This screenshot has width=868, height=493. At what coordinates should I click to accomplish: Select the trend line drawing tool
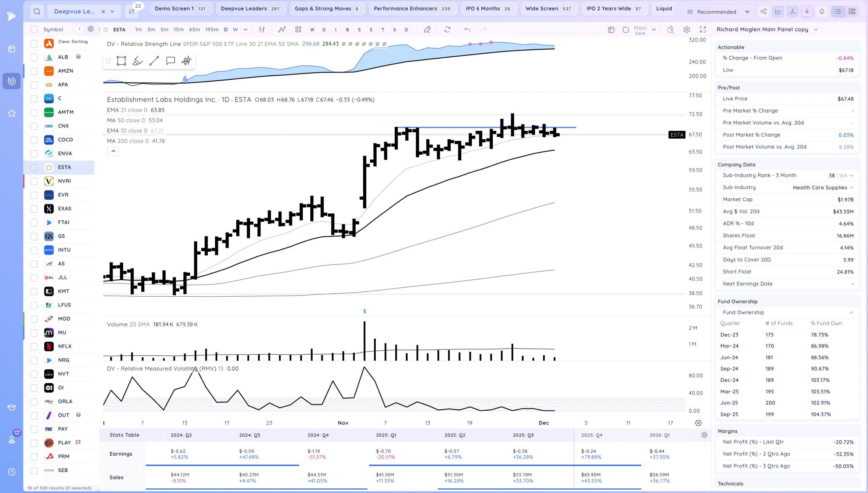(154, 61)
